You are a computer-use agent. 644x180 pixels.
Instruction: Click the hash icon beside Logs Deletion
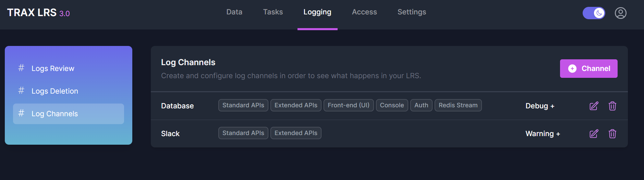coord(21,91)
